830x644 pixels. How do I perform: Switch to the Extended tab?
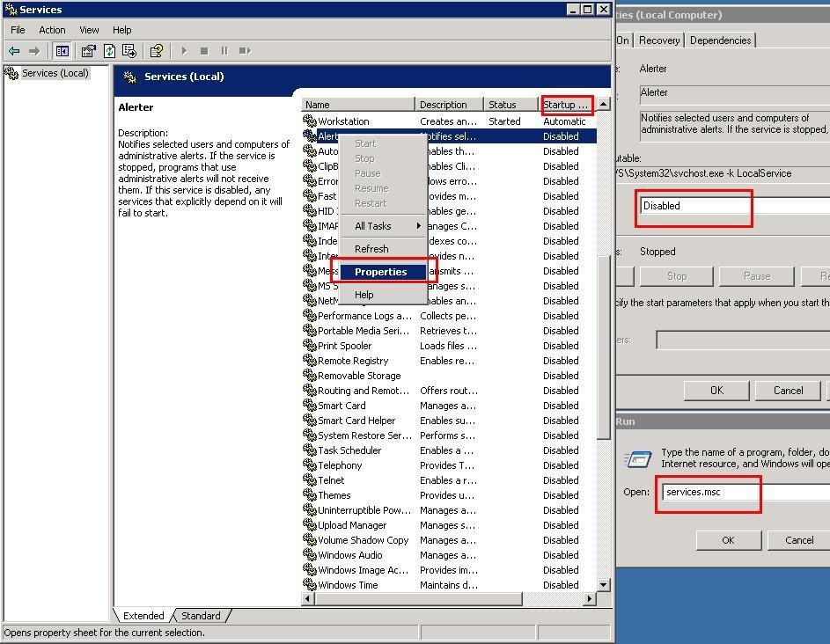coord(143,616)
